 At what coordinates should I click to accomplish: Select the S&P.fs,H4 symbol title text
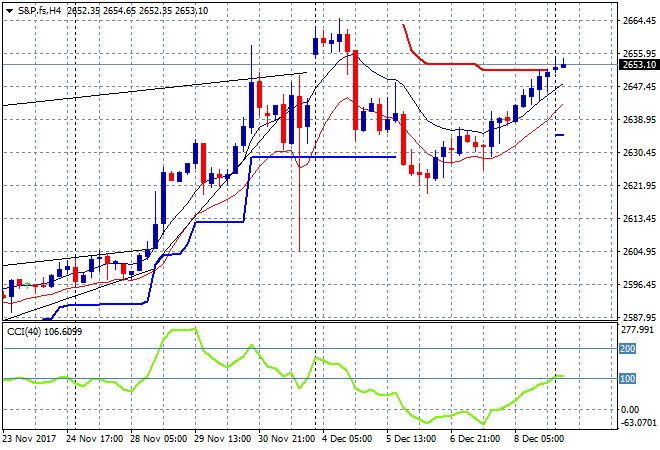coord(39,11)
